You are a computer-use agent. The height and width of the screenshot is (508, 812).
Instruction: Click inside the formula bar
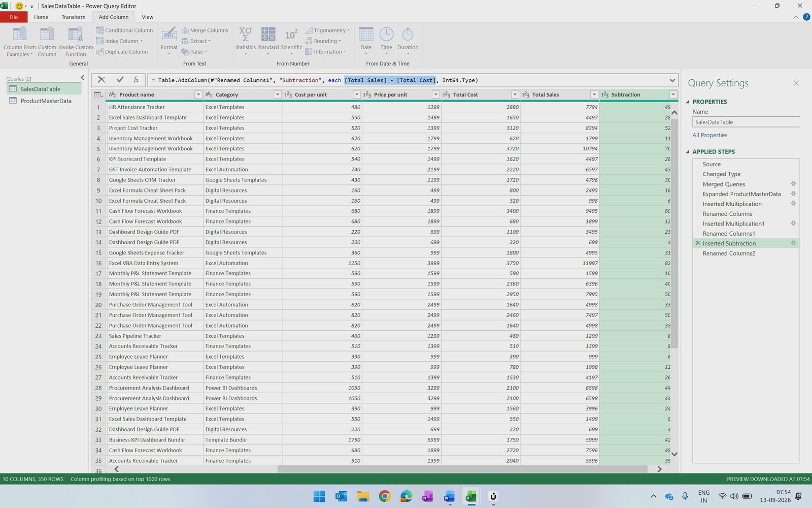click(x=408, y=80)
